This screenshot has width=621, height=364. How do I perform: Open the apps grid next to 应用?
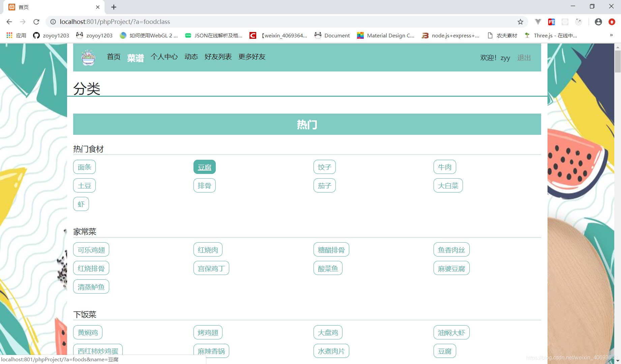pos(9,35)
